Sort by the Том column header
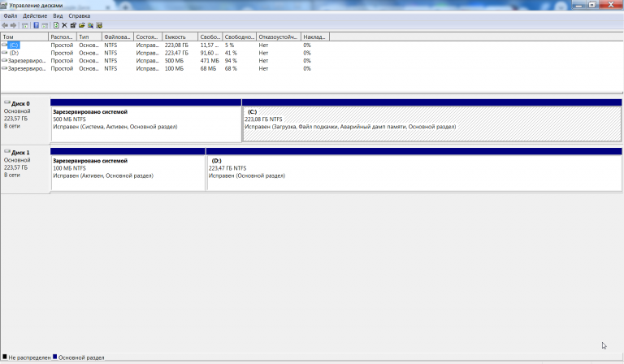Viewport: 624px width, 364px height. point(24,37)
